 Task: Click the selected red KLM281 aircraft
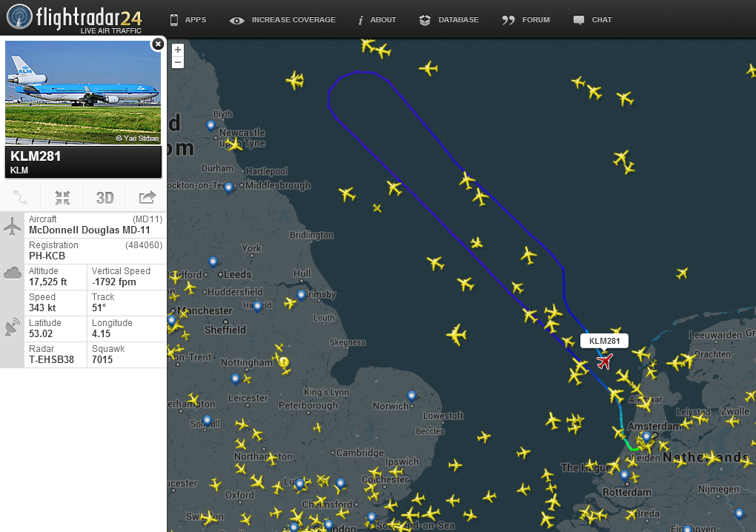point(605,360)
